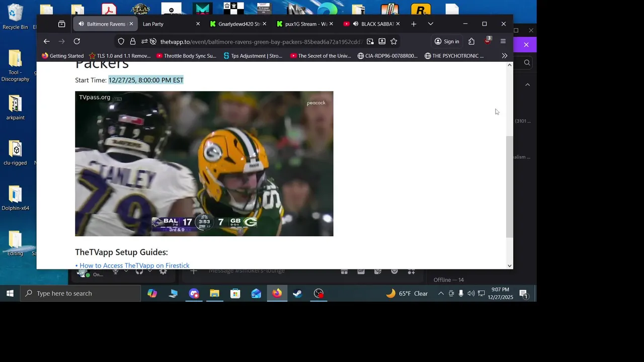Open the Windows Start menu

[10, 293]
